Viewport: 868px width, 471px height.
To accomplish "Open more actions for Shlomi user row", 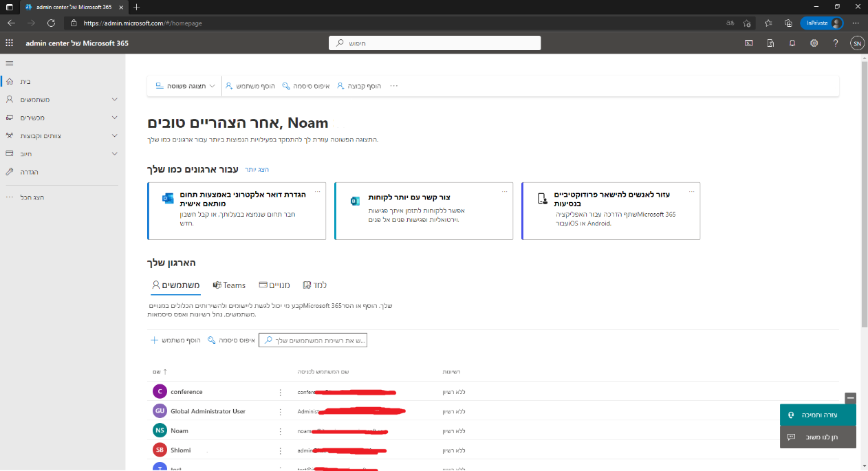I will pos(280,450).
